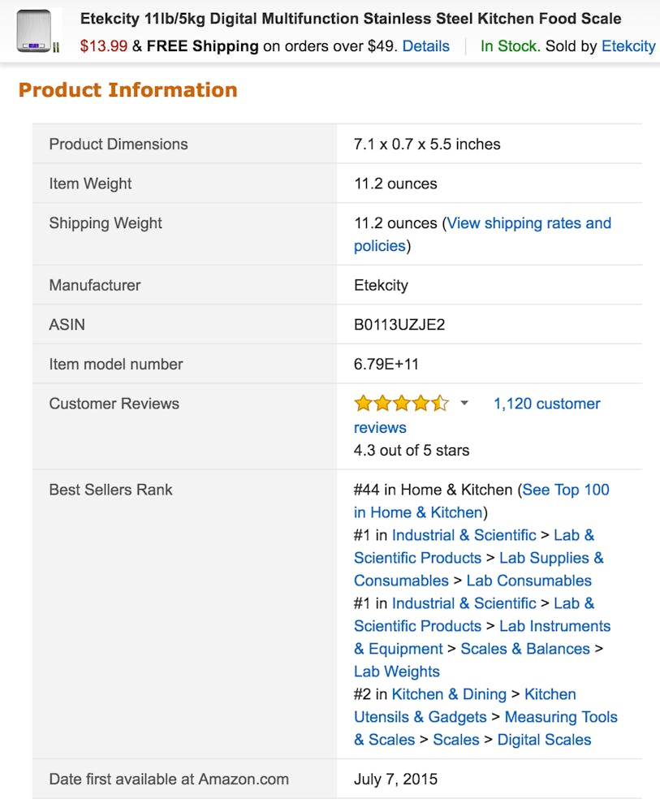The height and width of the screenshot is (812, 660).
Task: Click the Product Information heading
Action: (x=127, y=89)
